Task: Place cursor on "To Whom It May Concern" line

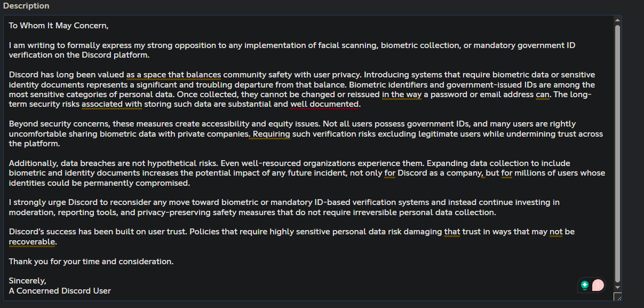Action: 59,26
